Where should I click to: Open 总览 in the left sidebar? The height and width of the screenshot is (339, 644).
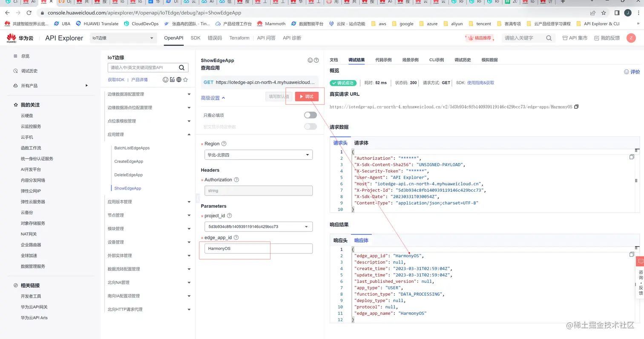coord(25,56)
